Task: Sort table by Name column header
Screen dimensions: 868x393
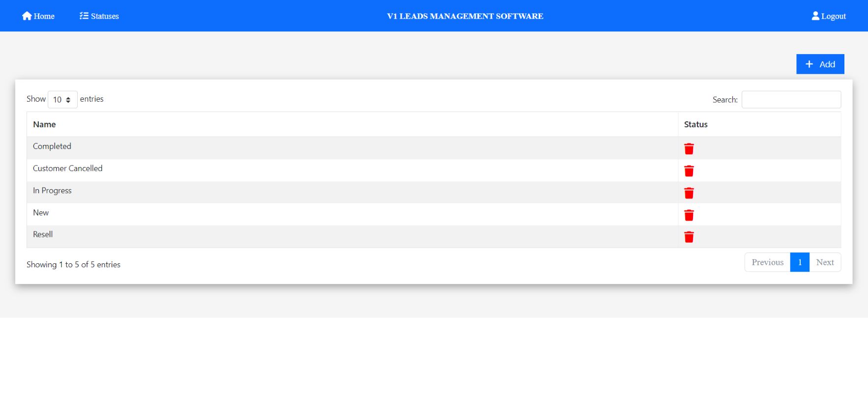Action: coord(44,125)
